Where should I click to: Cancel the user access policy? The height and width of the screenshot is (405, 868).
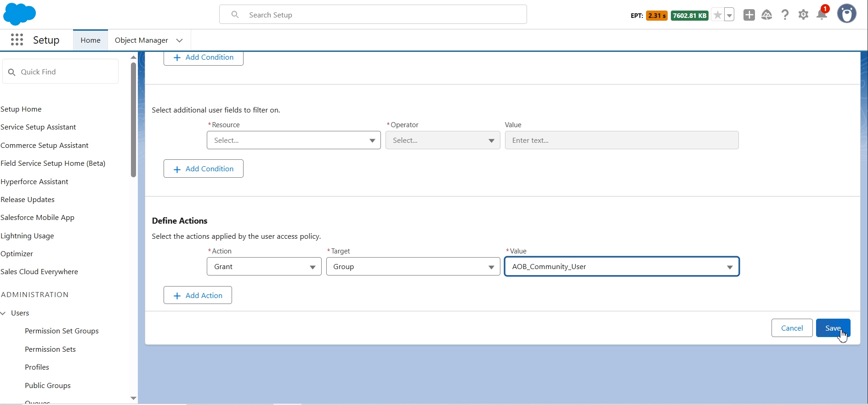coord(792,328)
